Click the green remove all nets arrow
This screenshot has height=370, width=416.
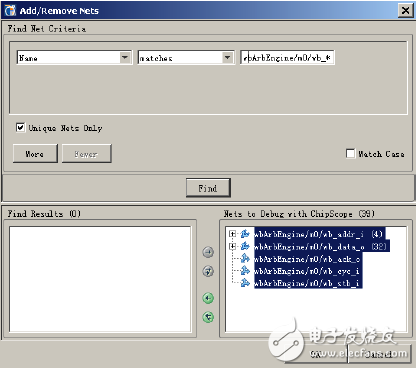pyautogui.click(x=208, y=317)
